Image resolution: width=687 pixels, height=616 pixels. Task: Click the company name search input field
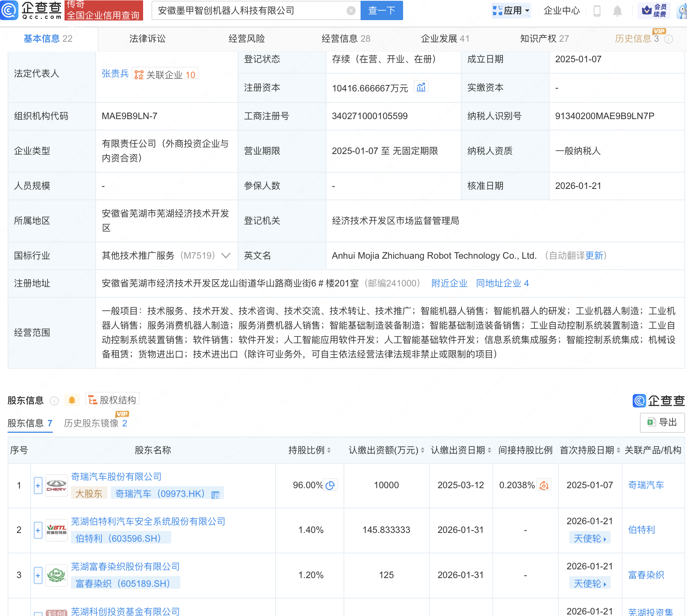[254, 10]
